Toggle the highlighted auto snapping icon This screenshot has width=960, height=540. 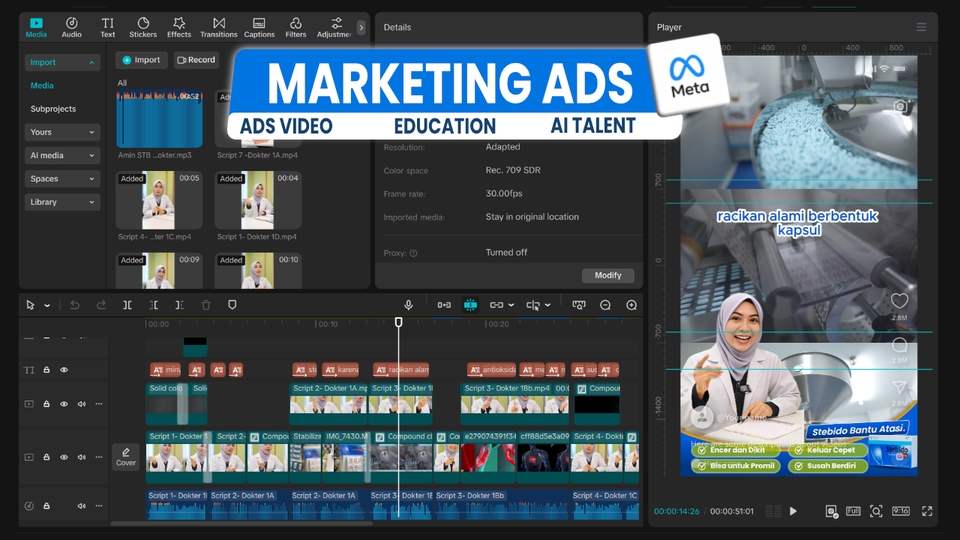(x=470, y=305)
